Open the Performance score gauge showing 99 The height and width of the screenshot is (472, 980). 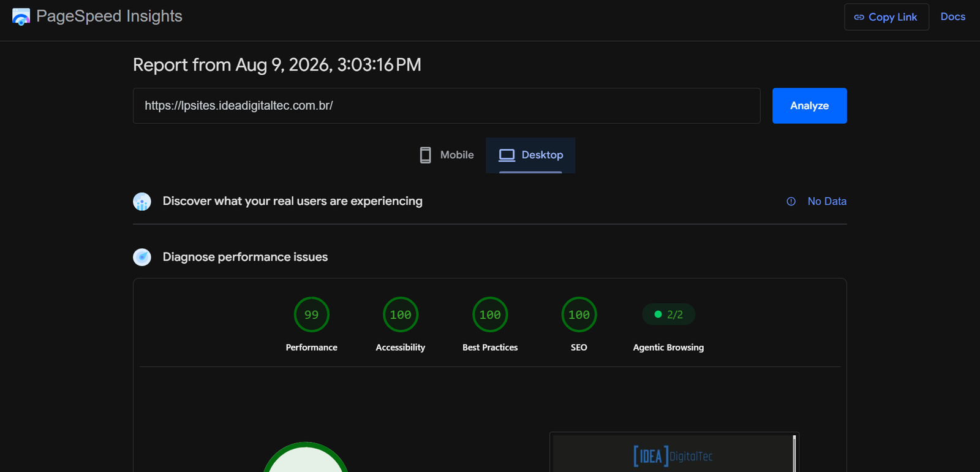(312, 314)
